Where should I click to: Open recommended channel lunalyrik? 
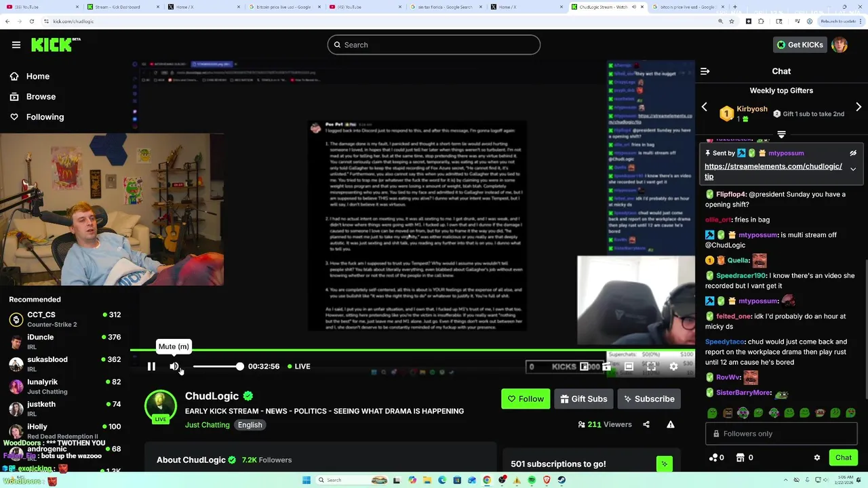(65, 386)
